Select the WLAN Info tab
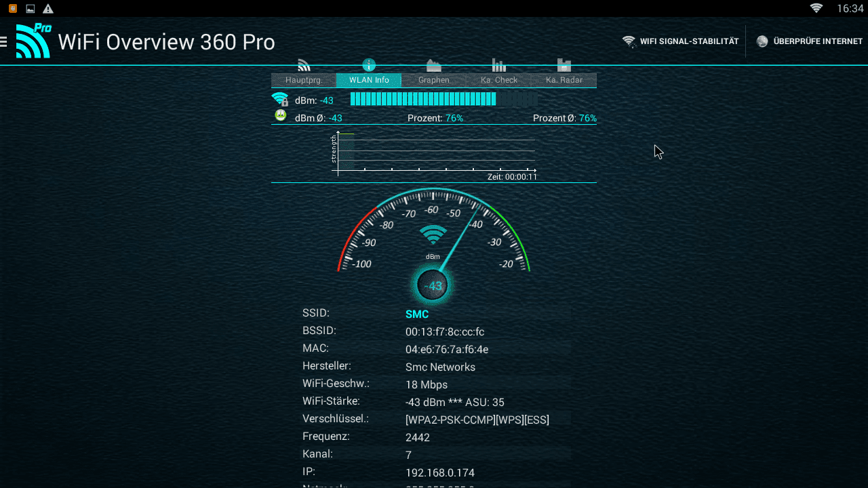 369,80
